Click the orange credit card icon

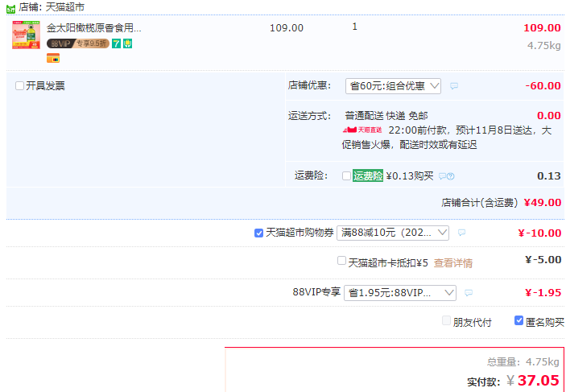click(53, 58)
